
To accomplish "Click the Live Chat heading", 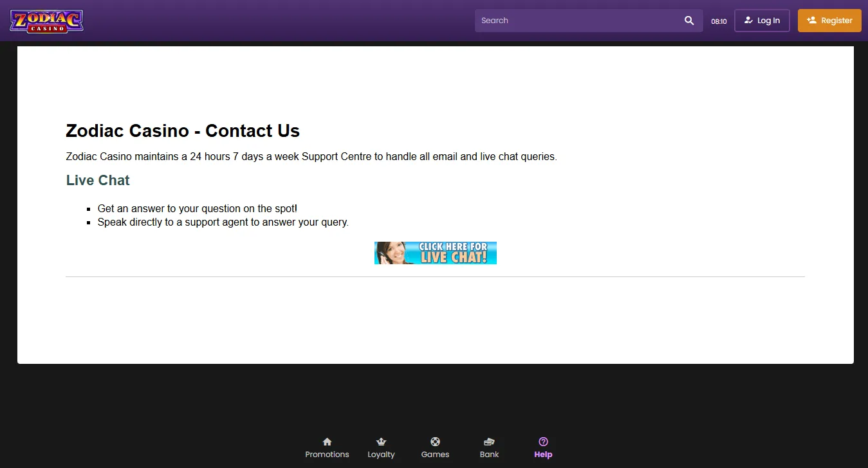I will 98,181.
